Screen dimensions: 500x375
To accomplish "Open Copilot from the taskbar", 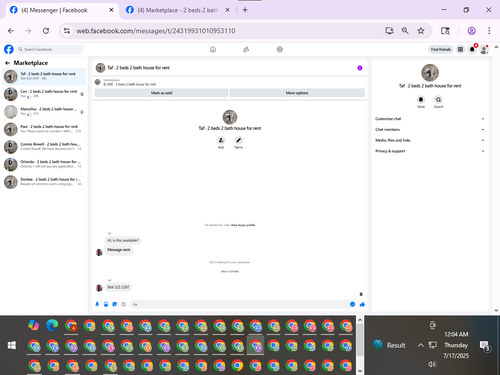I will [34, 326].
